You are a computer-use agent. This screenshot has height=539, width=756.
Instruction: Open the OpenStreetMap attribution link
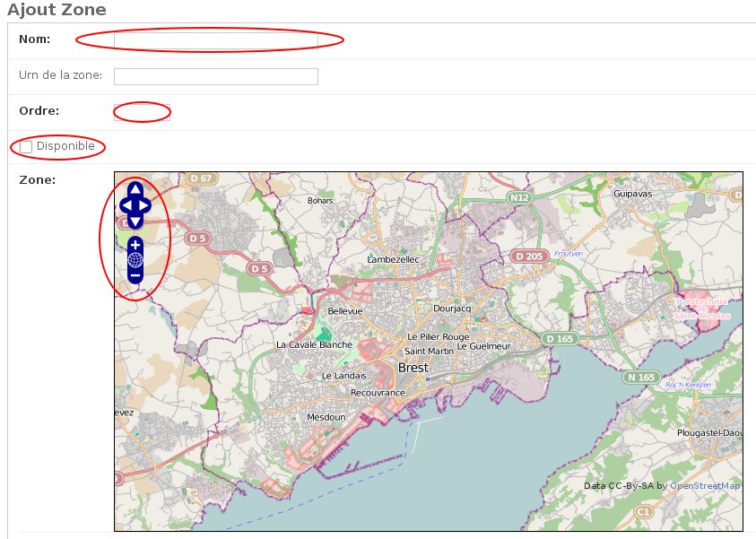pyautogui.click(x=705, y=486)
